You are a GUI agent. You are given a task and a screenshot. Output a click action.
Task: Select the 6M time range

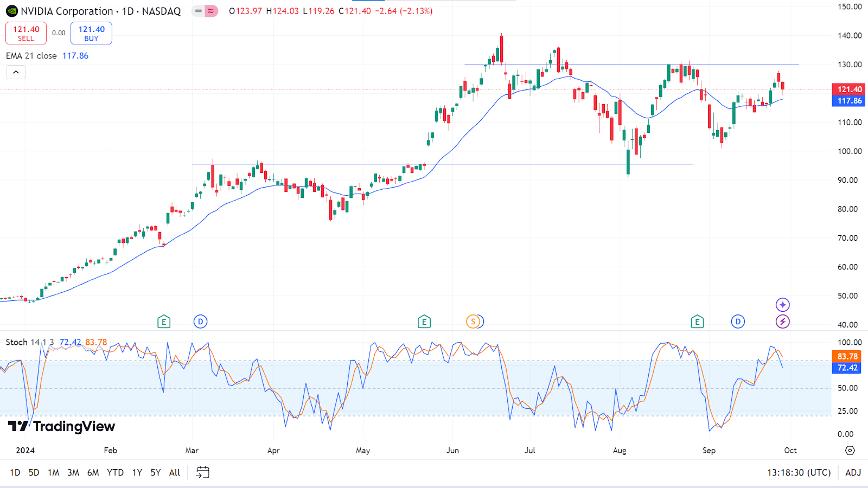[93, 473]
